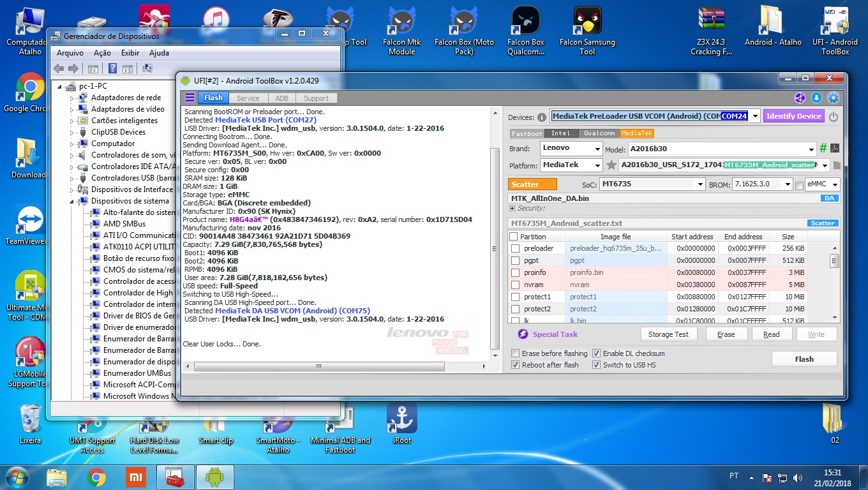
Task: Click Chrome icon in the taskbar
Action: (97, 477)
